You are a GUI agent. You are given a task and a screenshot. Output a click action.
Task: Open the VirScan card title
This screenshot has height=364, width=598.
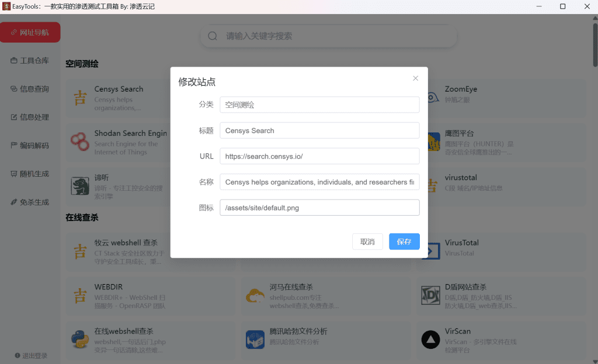pos(458,331)
